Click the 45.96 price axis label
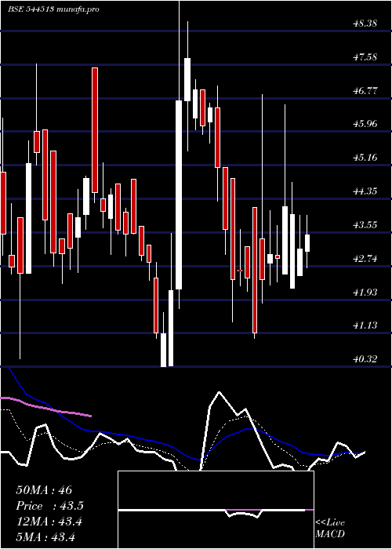 [x=365, y=124]
